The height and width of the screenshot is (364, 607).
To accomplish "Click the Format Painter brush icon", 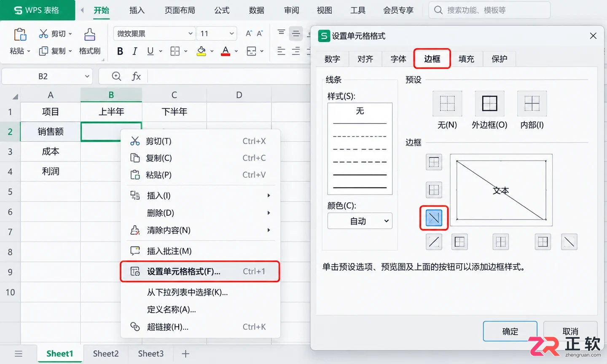I will coord(89,34).
